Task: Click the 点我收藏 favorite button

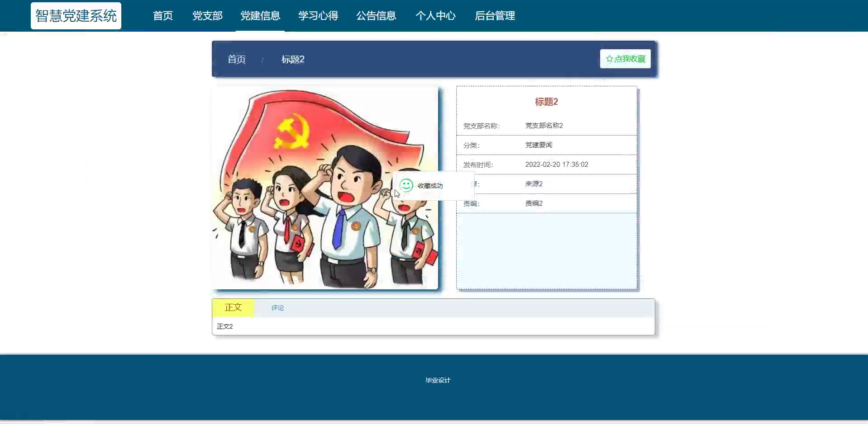Action: 625,59
